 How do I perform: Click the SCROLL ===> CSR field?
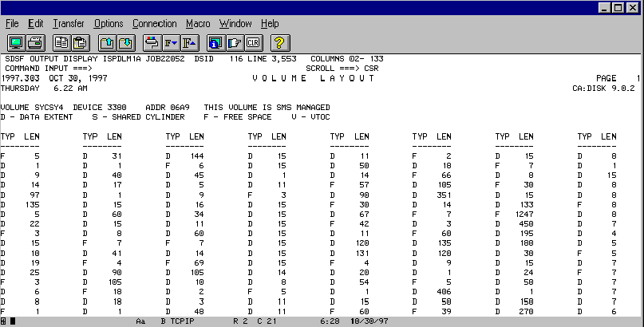click(342, 68)
